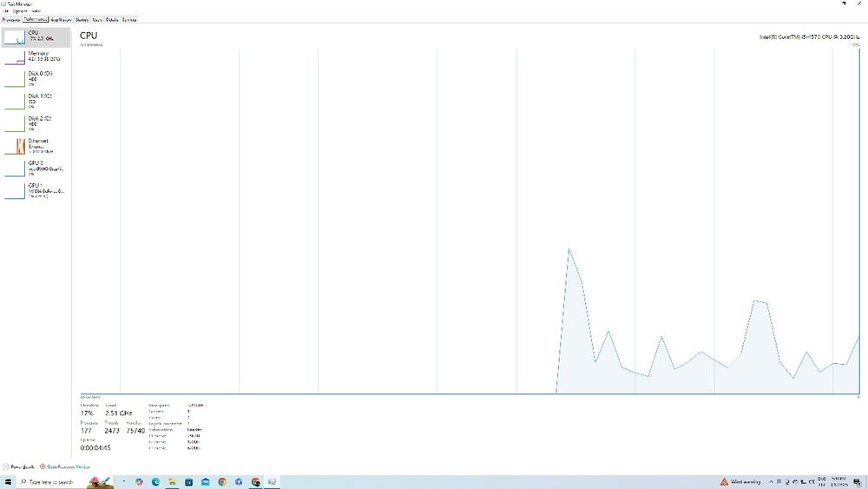The width and height of the screenshot is (868, 489).
Task: Click the CPU utilization graph area
Action: tap(470, 221)
